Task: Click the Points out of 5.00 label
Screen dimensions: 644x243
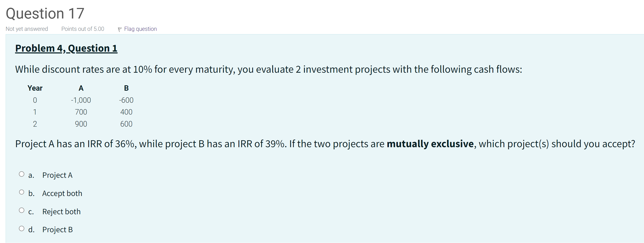Action: tap(82, 29)
